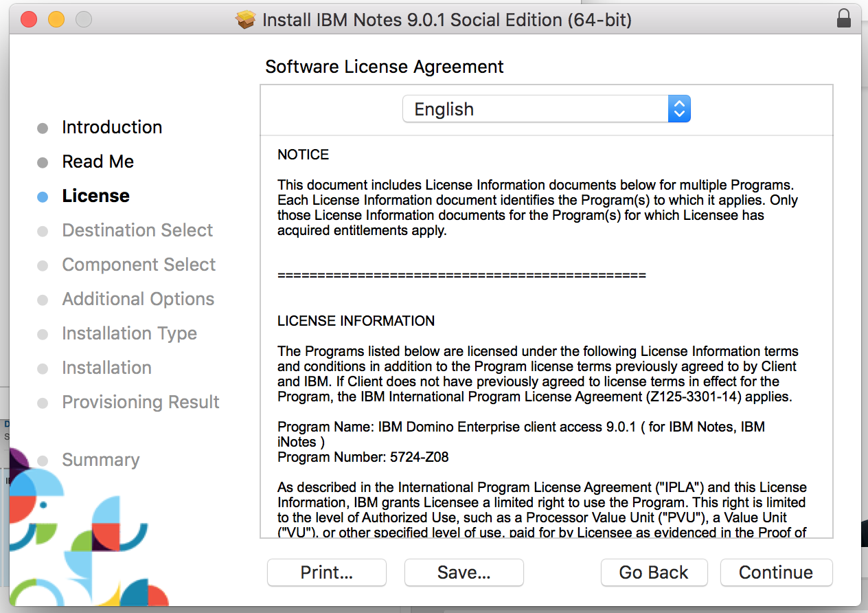The height and width of the screenshot is (613, 868).
Task: Click the Go Back button
Action: click(x=654, y=572)
